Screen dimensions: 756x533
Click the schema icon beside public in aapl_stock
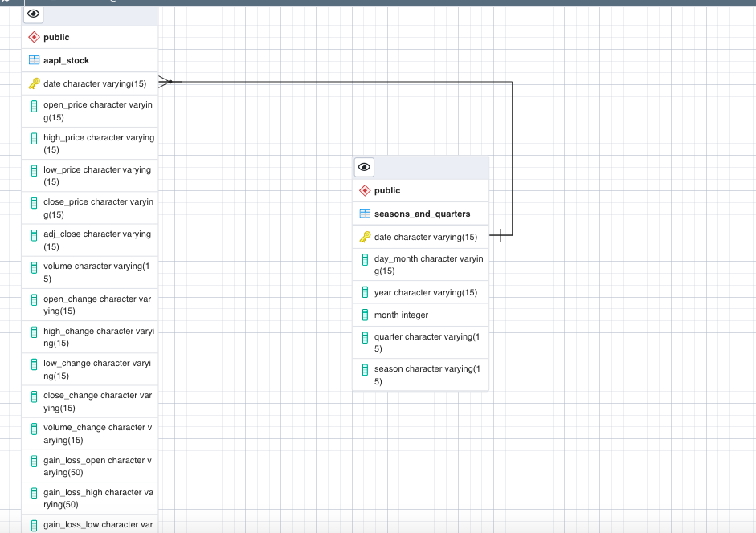34,37
